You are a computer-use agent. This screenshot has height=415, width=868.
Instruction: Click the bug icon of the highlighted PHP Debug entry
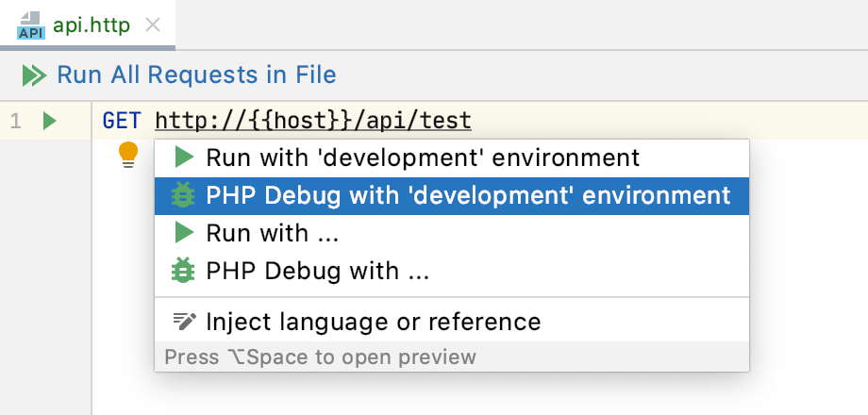pos(183,195)
